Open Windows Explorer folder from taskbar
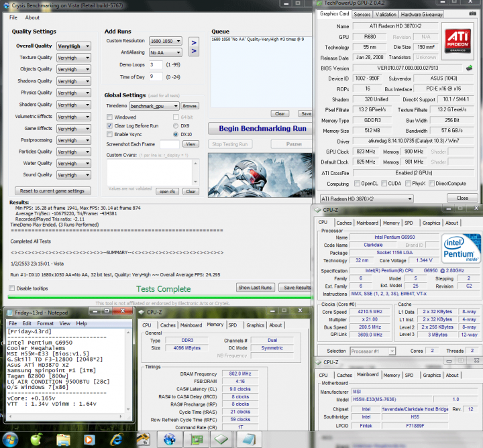 pos(63,440)
